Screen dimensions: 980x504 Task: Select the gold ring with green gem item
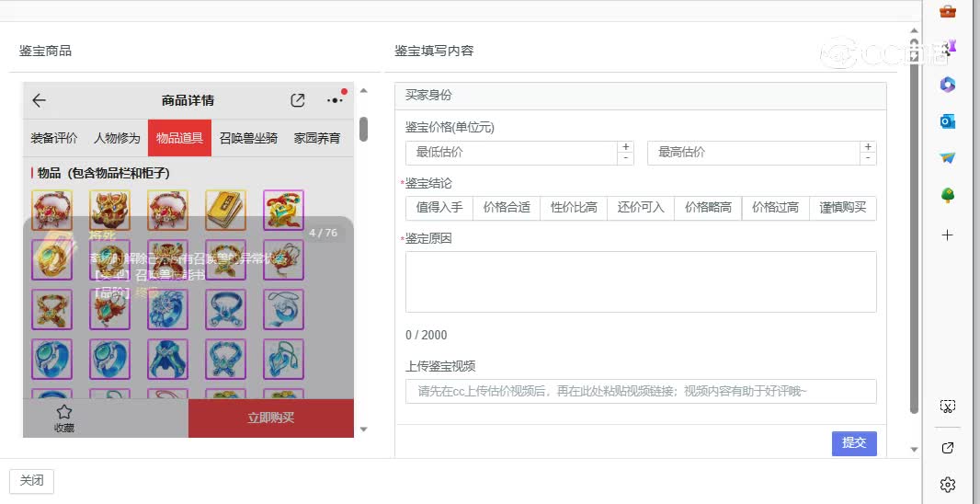[51, 259]
